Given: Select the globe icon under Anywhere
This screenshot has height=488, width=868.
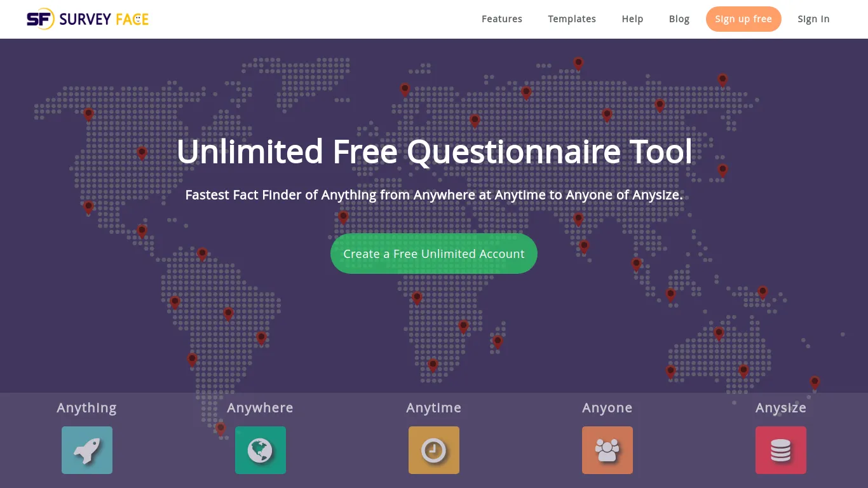Looking at the screenshot, I should click(261, 450).
